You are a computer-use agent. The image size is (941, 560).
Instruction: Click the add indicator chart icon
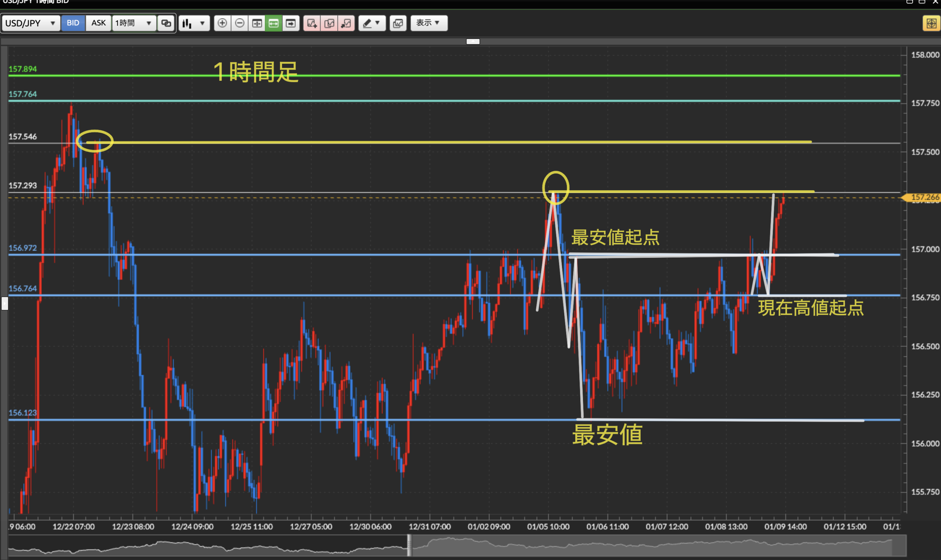click(x=312, y=24)
